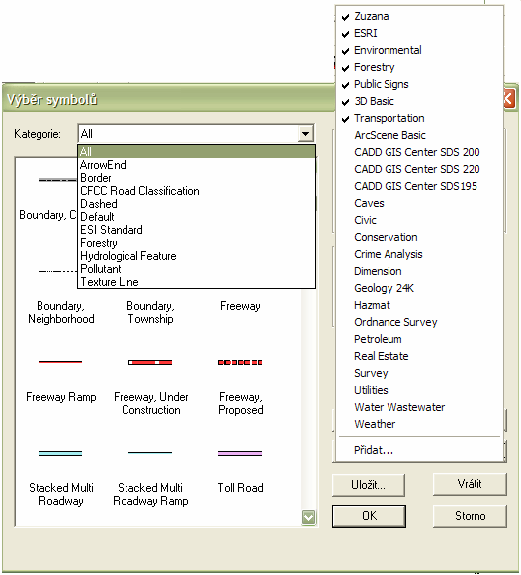
Task: Uncheck the Public Signs style
Action: pyautogui.click(x=381, y=84)
